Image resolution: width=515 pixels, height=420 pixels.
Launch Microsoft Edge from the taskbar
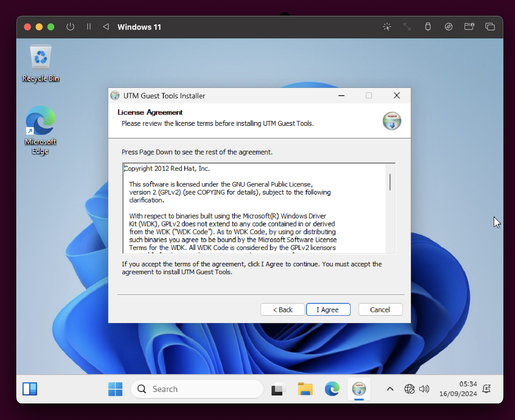pyautogui.click(x=332, y=389)
